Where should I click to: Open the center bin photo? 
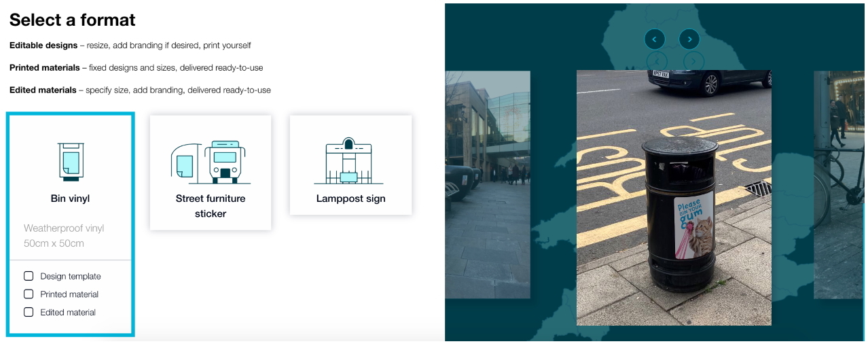click(674, 198)
